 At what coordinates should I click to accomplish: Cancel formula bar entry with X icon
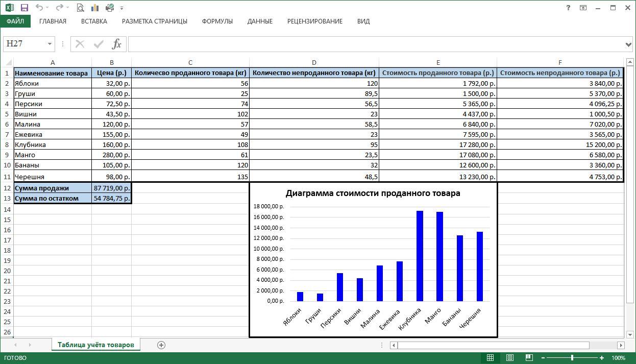point(80,44)
